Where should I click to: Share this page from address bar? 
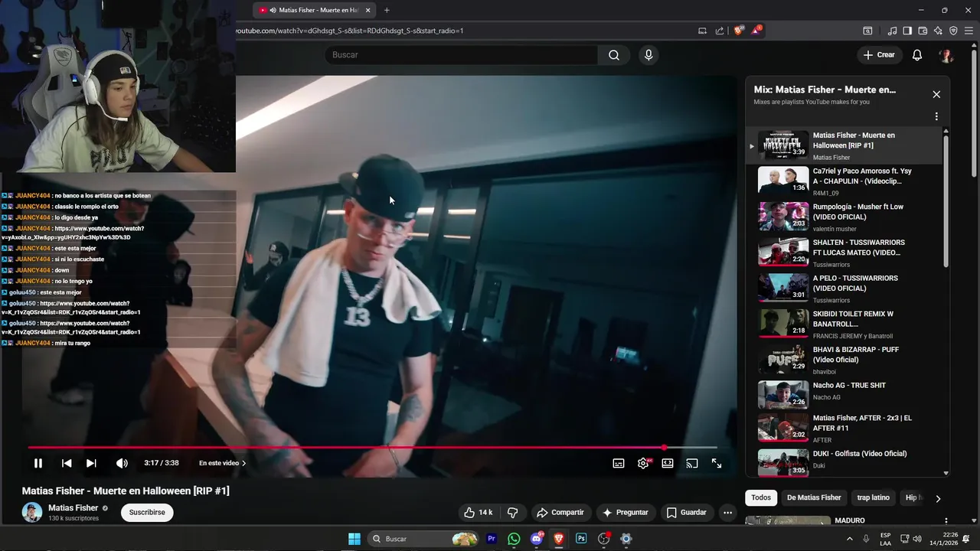720,31
